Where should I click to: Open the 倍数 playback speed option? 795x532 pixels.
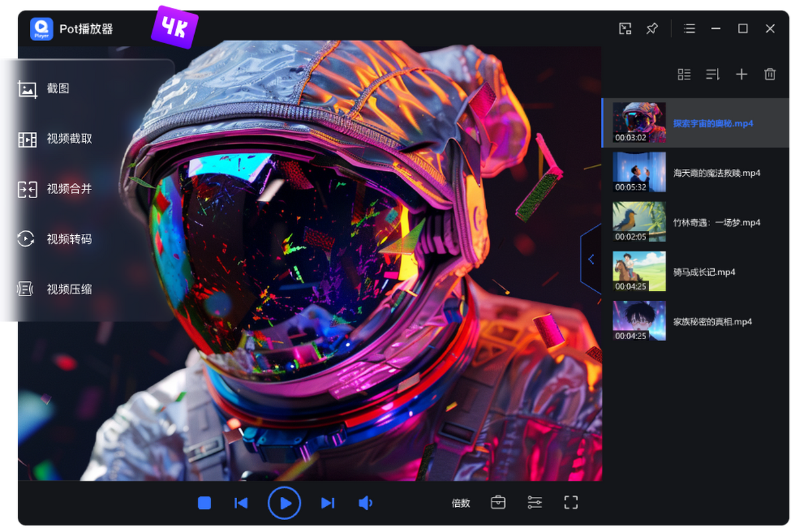point(461,503)
